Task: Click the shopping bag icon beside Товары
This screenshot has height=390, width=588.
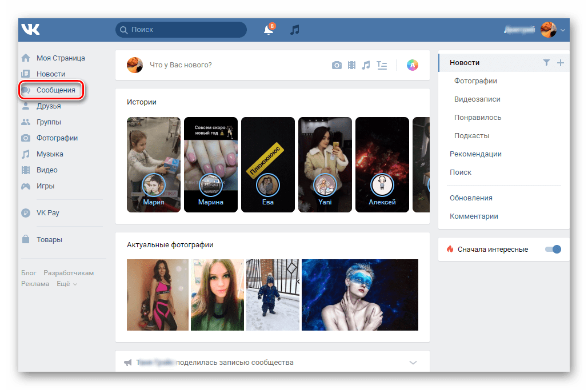Action: pos(26,239)
